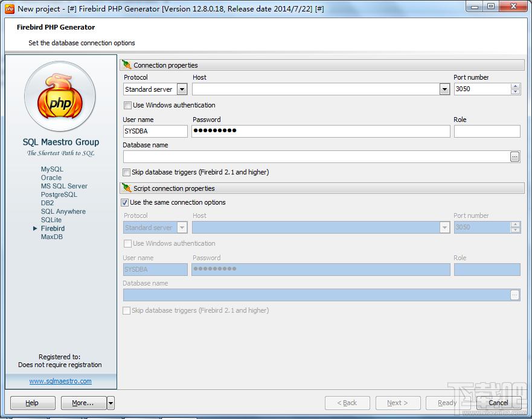Select DB2 in the product list
Screen dimensions: 532x419
coord(47,203)
